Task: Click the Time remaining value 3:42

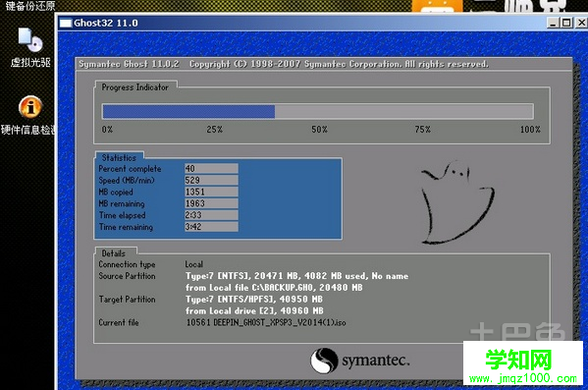Action: click(x=211, y=227)
